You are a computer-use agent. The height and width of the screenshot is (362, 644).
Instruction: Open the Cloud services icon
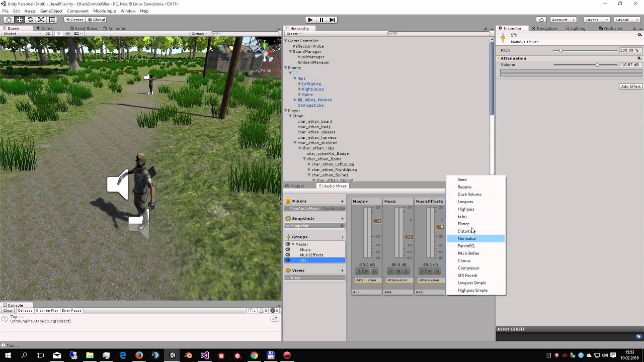pyautogui.click(x=541, y=20)
